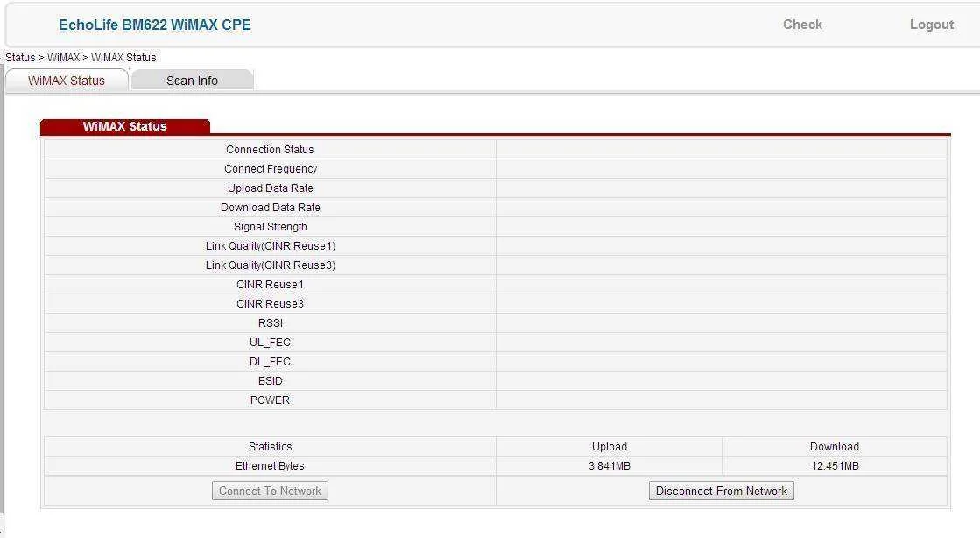Click the BSID row label
Viewport: 980px width, 538px height.
(270, 381)
